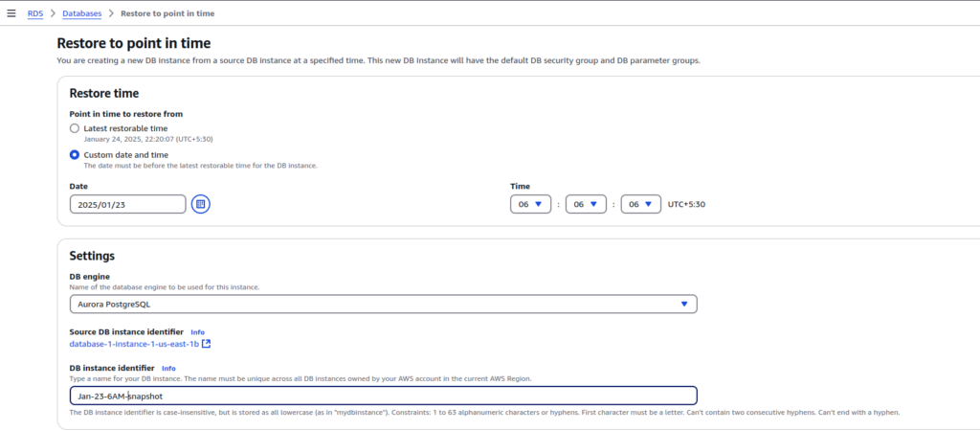The width and height of the screenshot is (980, 431).
Task: Open Info link for DB instance identifier
Action: (168, 368)
